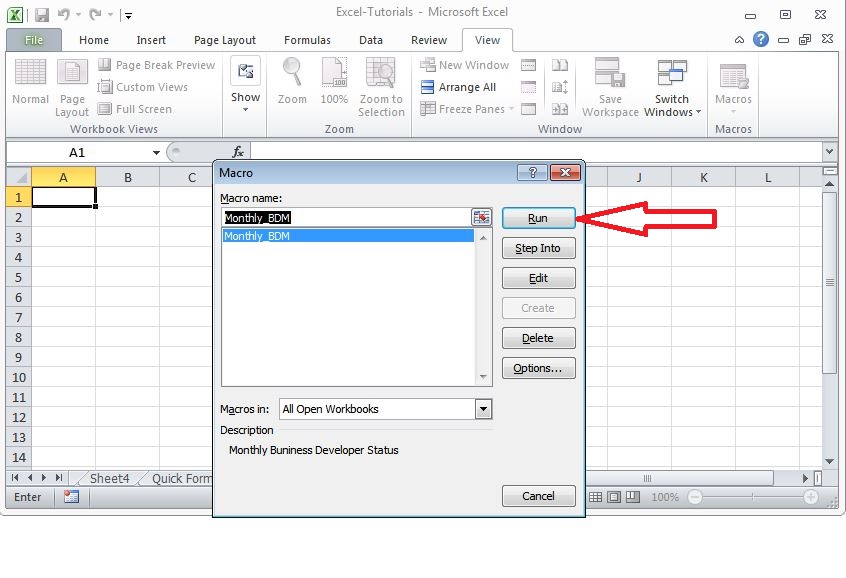This screenshot has width=846, height=578.
Task: Click the Delete macro button
Action: click(538, 338)
